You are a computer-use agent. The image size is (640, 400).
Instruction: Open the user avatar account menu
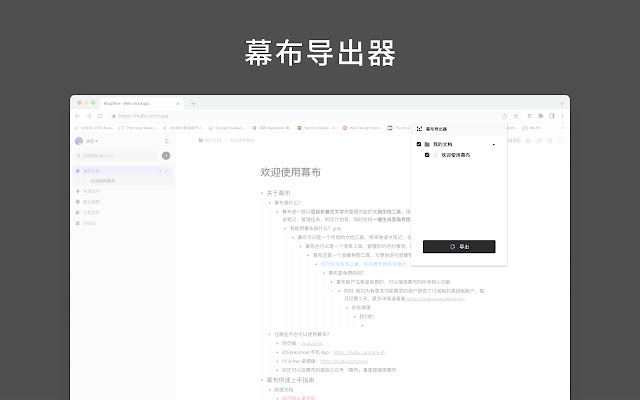(86, 141)
